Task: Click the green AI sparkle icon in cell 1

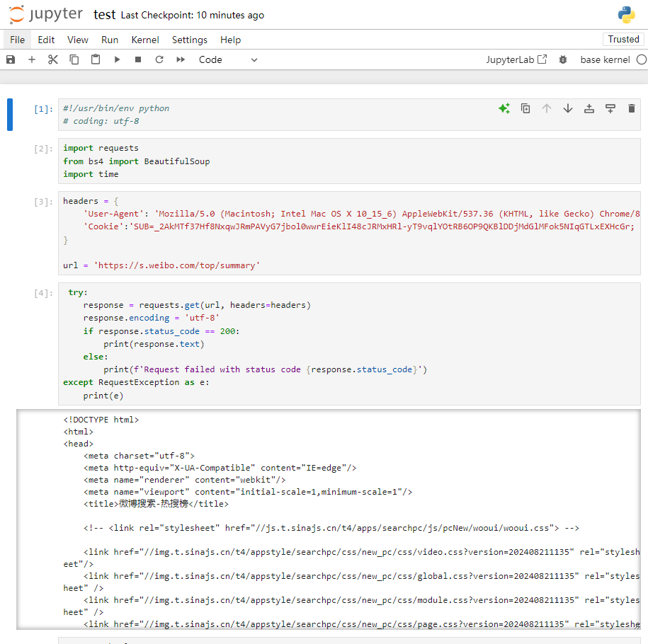Action: point(504,108)
